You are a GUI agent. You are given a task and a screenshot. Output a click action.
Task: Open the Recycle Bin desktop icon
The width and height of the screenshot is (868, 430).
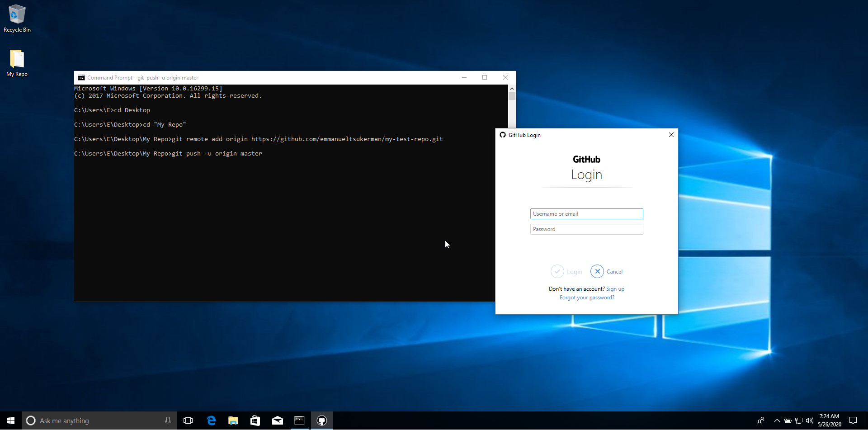pos(17,19)
